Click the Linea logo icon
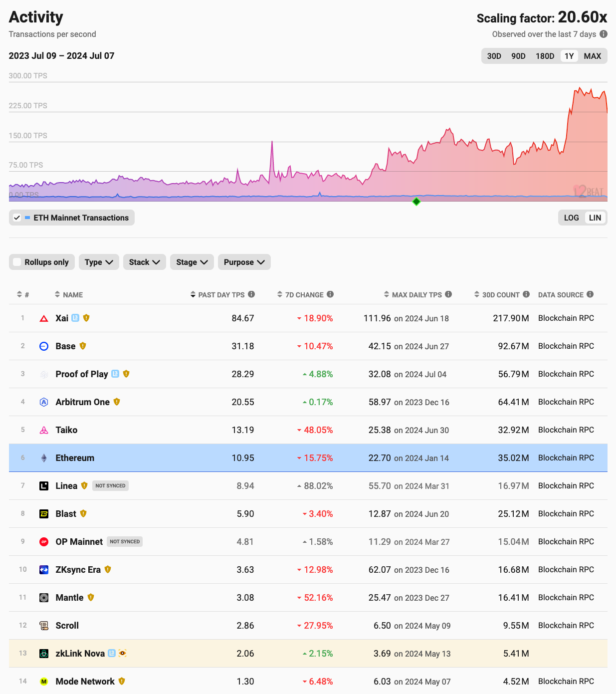Viewport: 616px width, 694px height. click(44, 486)
